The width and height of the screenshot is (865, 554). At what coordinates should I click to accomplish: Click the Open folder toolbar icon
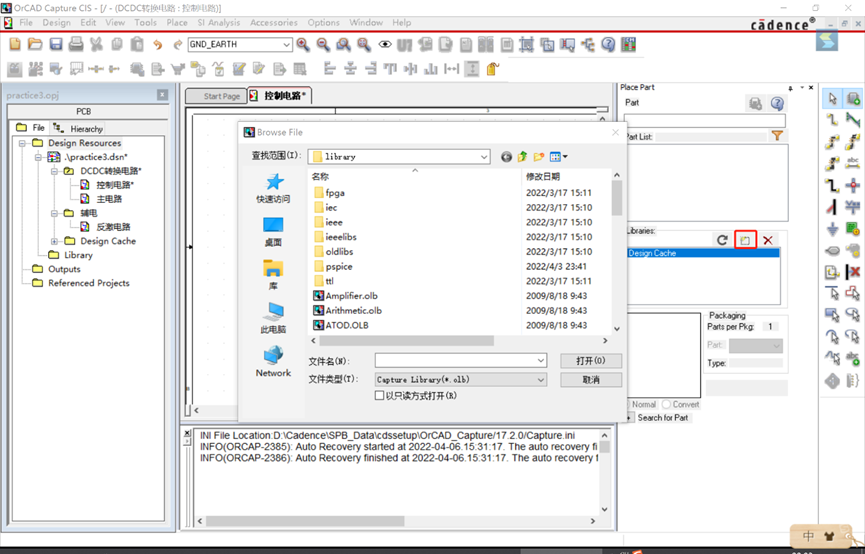35,44
